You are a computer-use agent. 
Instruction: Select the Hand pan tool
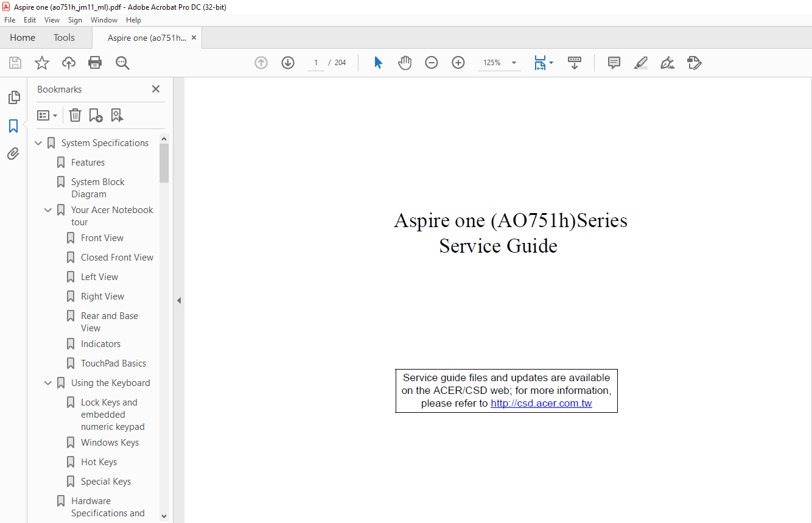[x=405, y=63]
